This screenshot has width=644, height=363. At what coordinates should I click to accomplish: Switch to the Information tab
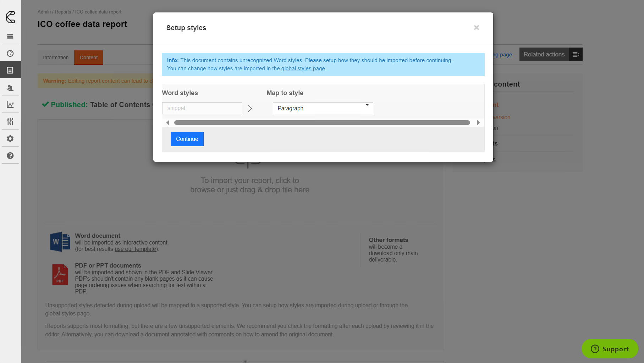click(x=56, y=57)
